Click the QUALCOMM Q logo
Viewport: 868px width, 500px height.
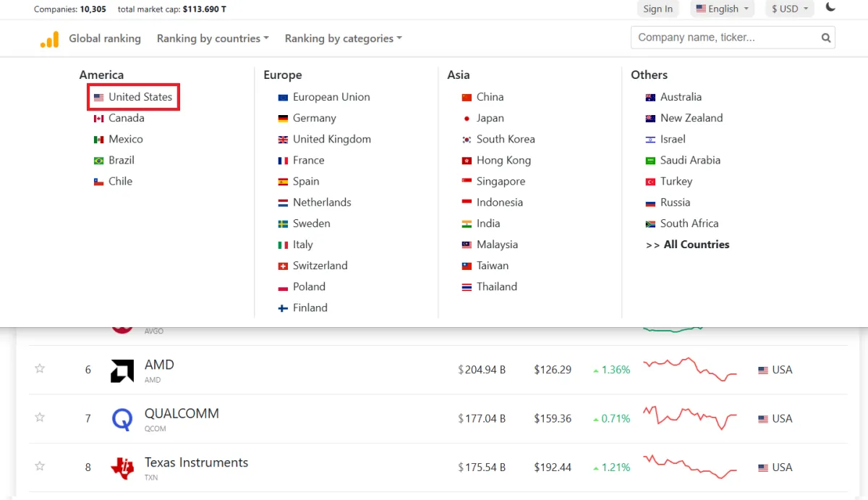click(x=122, y=419)
